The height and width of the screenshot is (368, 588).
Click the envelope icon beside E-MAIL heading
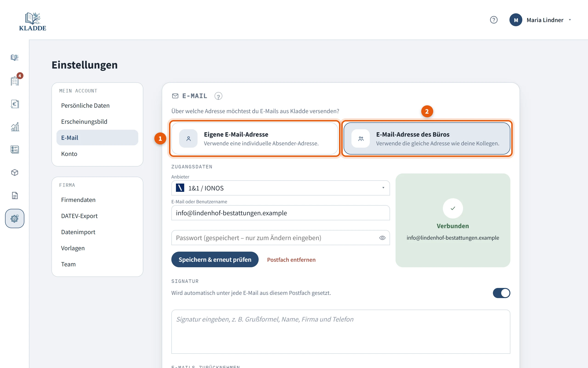[175, 96]
